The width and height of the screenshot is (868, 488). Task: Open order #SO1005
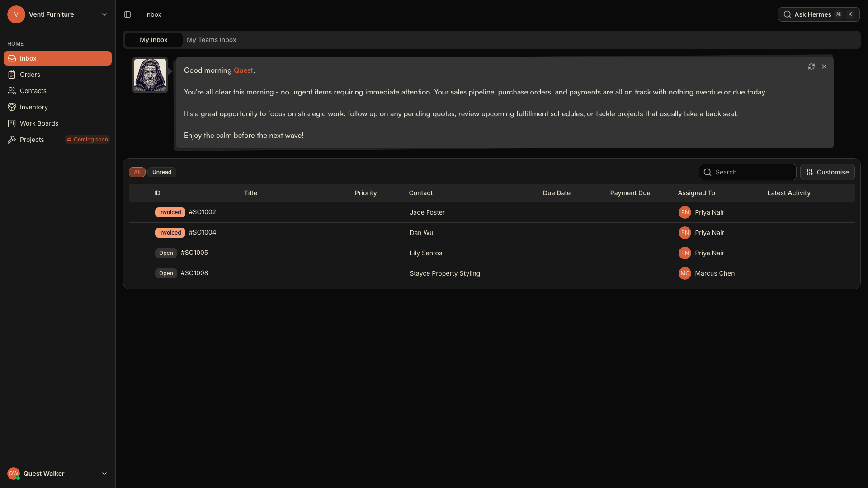pos(194,253)
